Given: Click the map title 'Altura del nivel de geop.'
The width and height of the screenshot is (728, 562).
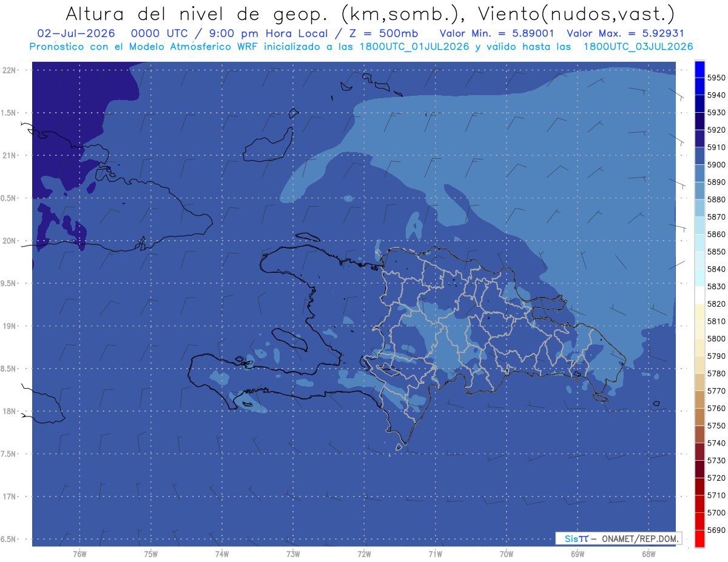Looking at the screenshot, I should pos(197,13).
